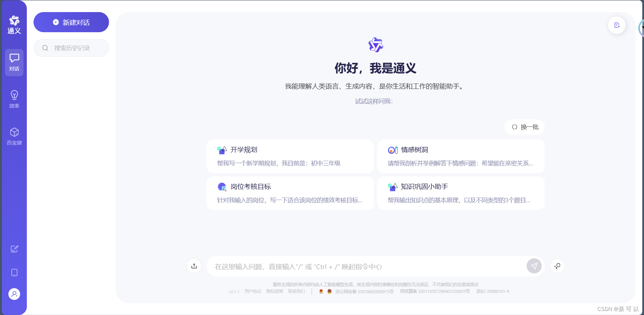Screen dimensions: 644x315
Task: Refresh suggestions with 换一批
Action: pyautogui.click(x=525, y=127)
